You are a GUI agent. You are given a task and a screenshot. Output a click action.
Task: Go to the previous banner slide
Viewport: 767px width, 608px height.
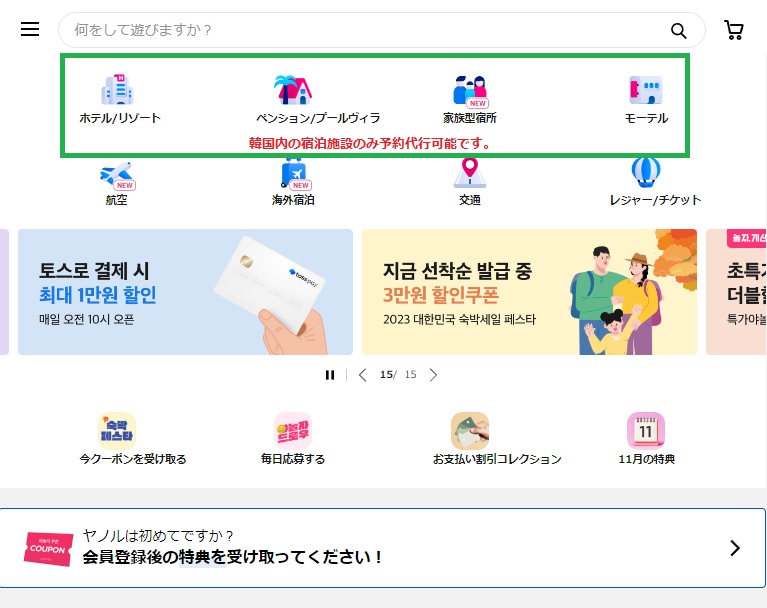[362, 375]
